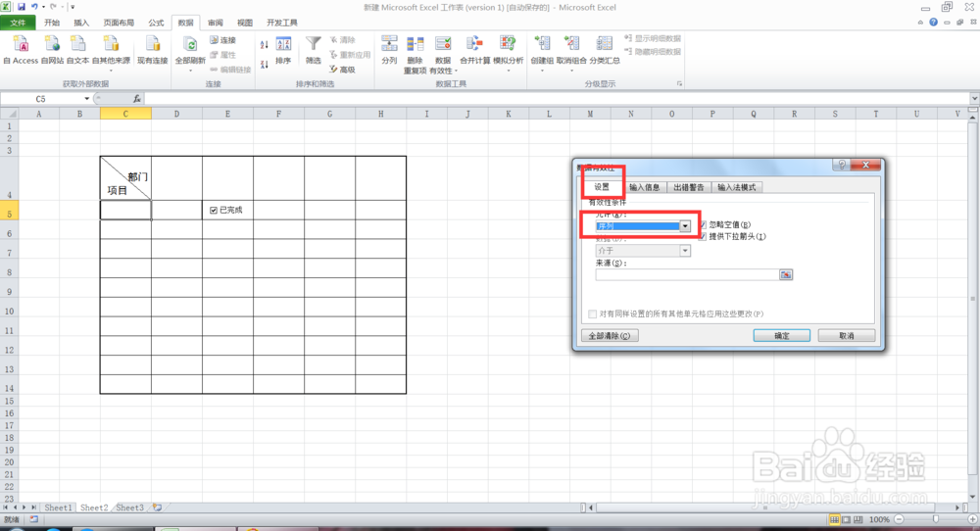
Task: Select the 出错警告 tab in dialog
Action: (x=689, y=187)
